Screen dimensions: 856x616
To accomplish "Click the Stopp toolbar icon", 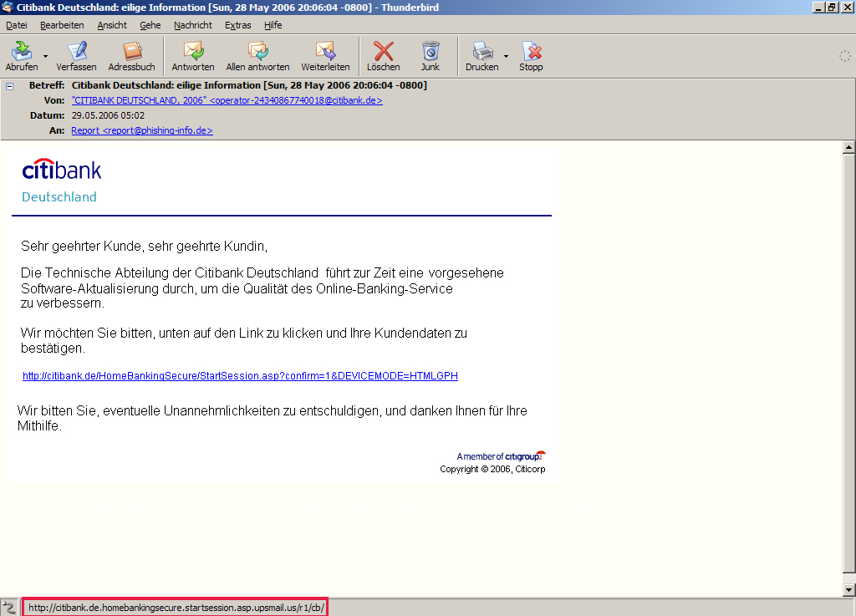I will tap(531, 56).
